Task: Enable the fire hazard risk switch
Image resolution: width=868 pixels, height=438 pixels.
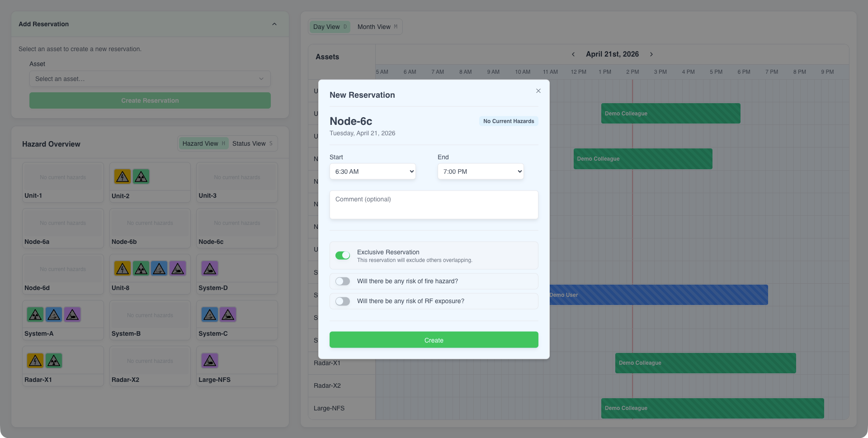Action: point(343,281)
